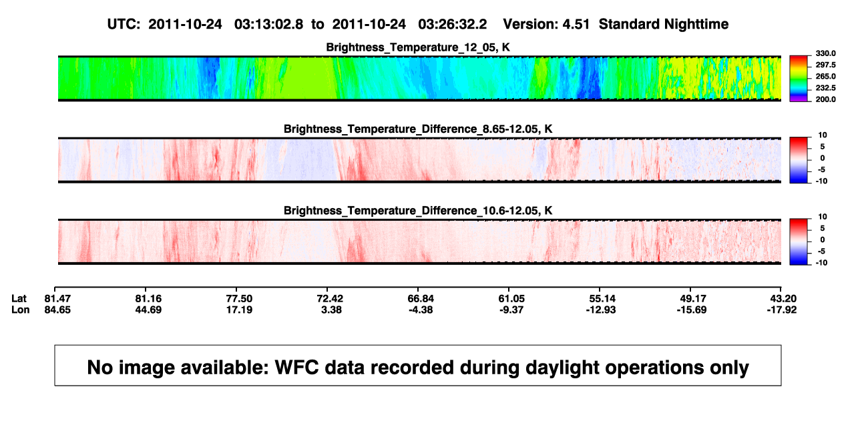The image size is (868, 445).
Task: Click longitude value -17.92
Action: pyautogui.click(x=782, y=310)
